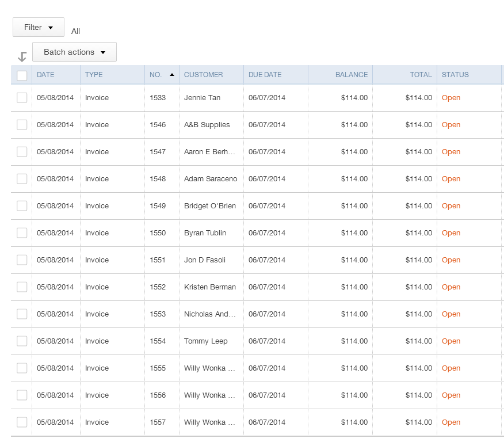
Task: Tick the checkbox for Jon D Fasoli
Action: click(x=22, y=260)
